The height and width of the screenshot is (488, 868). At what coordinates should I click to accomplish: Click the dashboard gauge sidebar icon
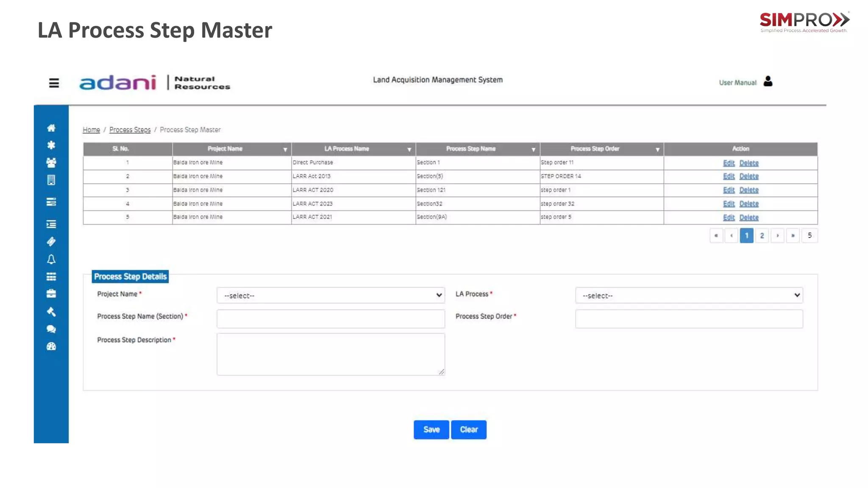pos(51,347)
